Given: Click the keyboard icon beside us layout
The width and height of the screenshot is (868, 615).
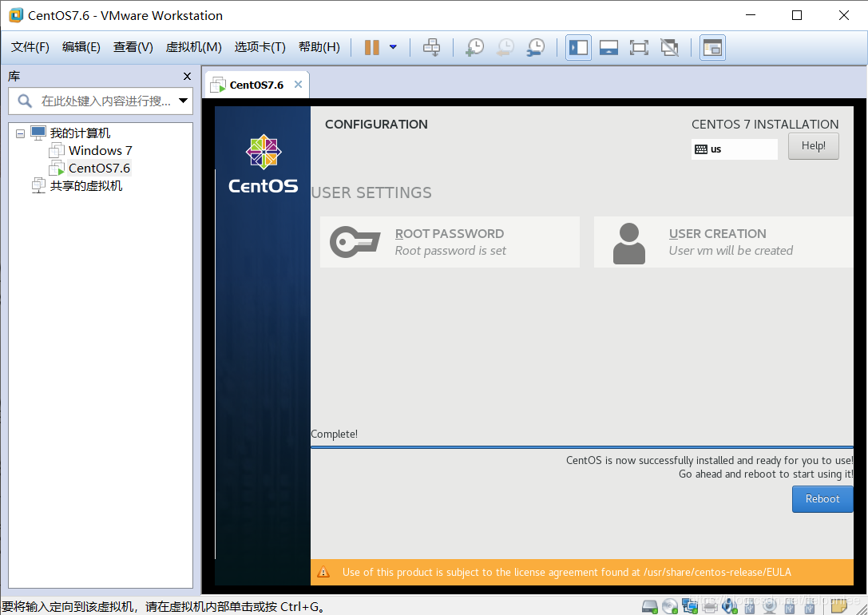Looking at the screenshot, I should point(701,149).
